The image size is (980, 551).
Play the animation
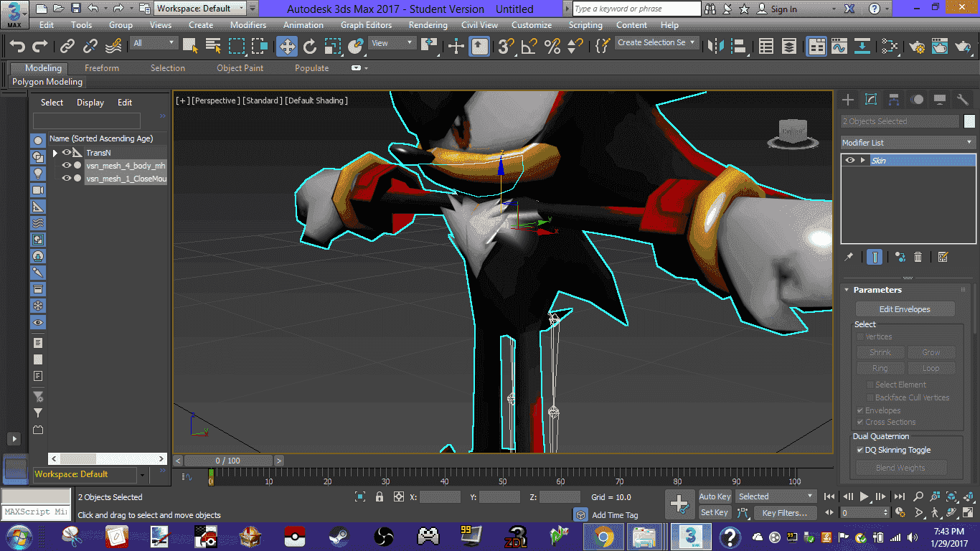[x=864, y=496]
